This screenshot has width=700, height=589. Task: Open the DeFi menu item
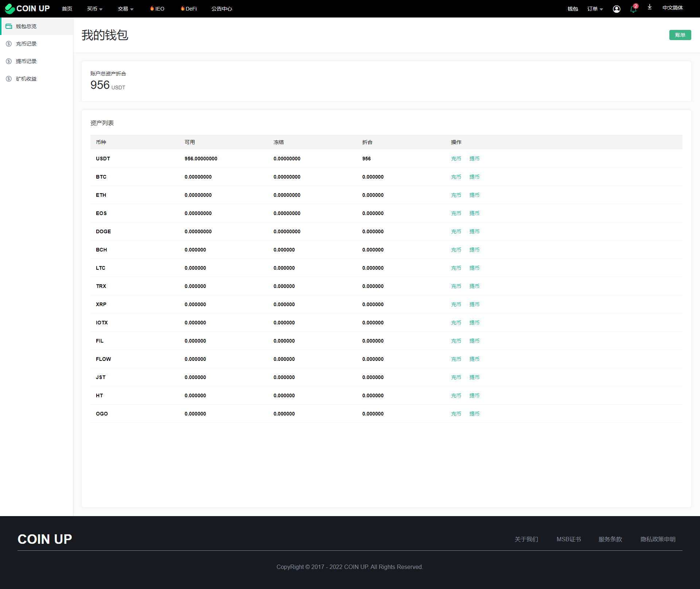coord(188,9)
